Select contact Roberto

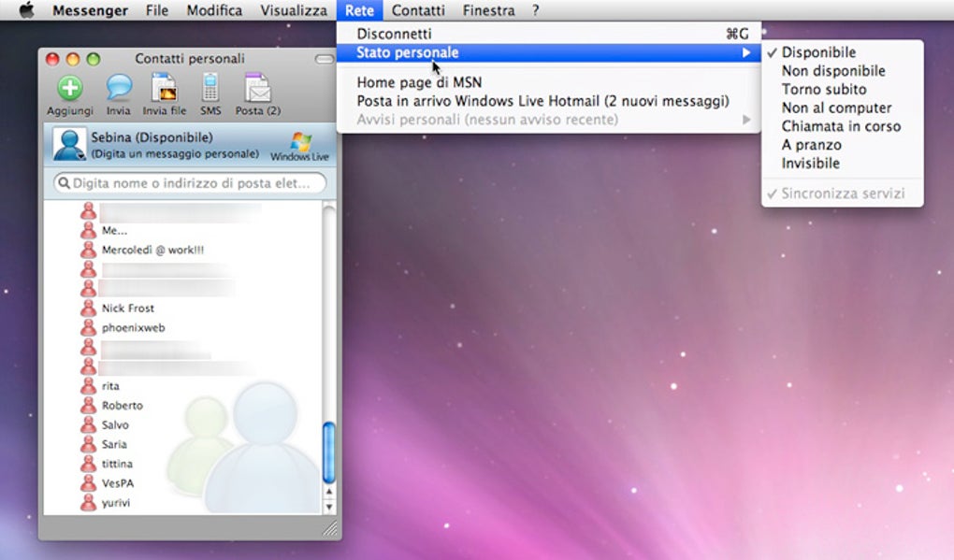(123, 406)
